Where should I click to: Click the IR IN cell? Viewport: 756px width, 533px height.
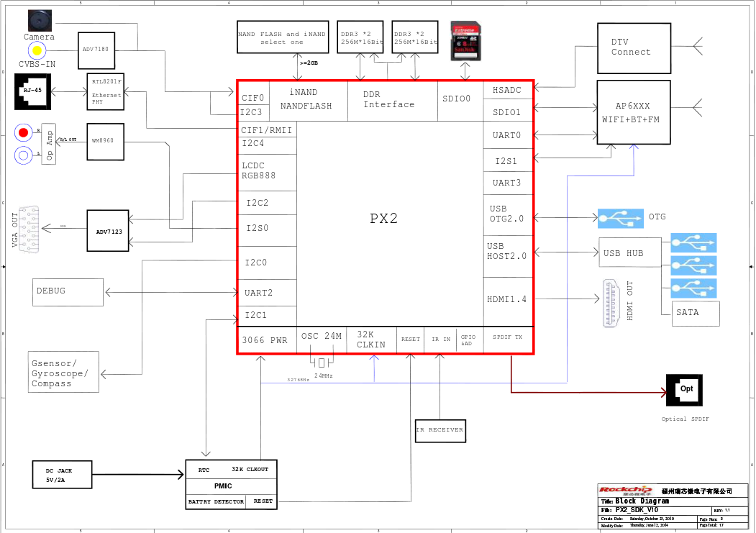point(441,340)
